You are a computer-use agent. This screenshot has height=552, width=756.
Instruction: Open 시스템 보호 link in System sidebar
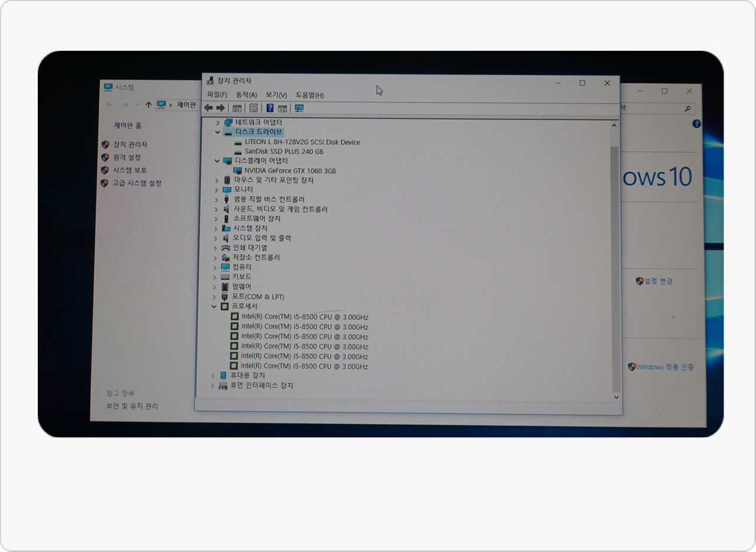point(130,170)
